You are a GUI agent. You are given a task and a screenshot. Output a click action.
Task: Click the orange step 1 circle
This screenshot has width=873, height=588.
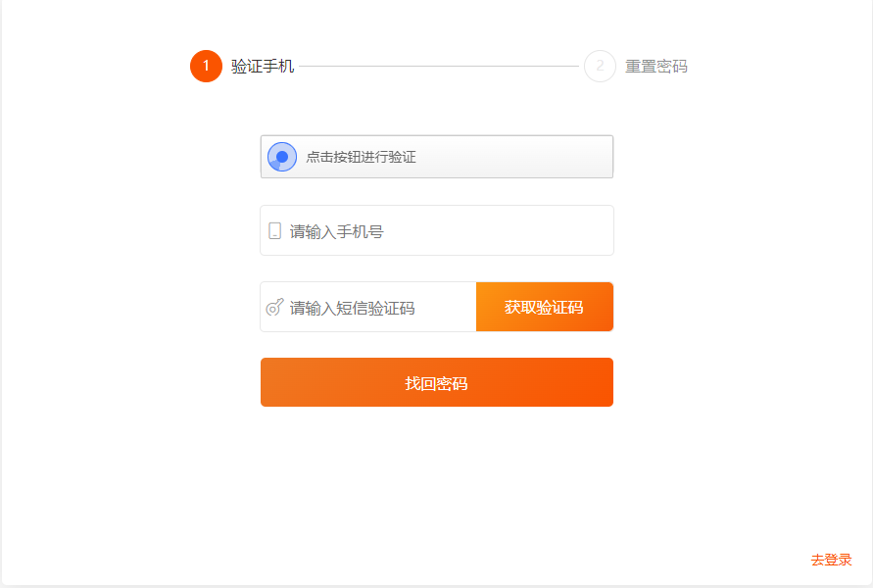[x=206, y=67]
